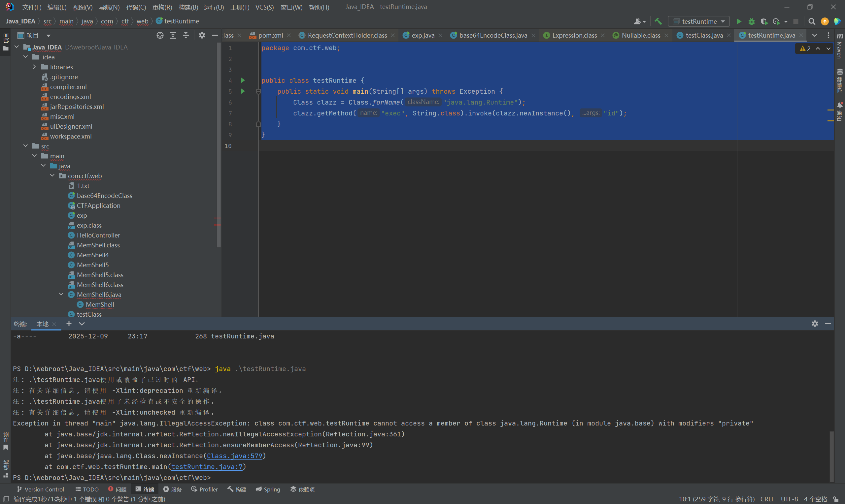Click the Debug bug icon
The width and height of the screenshot is (845, 504).
point(751,21)
